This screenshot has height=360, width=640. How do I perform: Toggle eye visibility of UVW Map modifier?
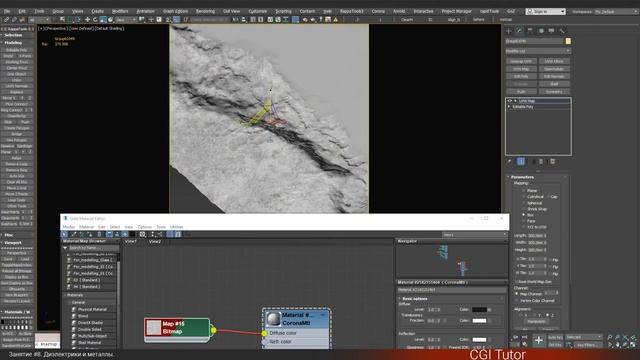tap(509, 101)
